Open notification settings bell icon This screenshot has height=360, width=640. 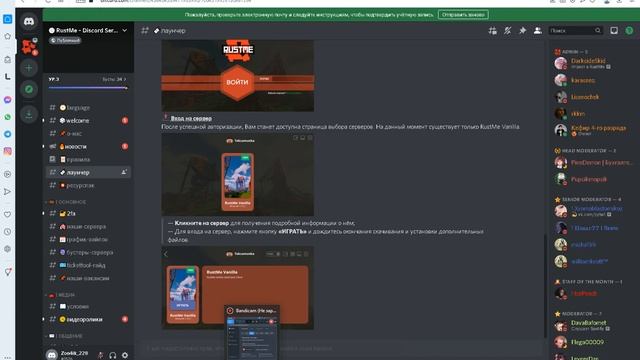(507, 31)
